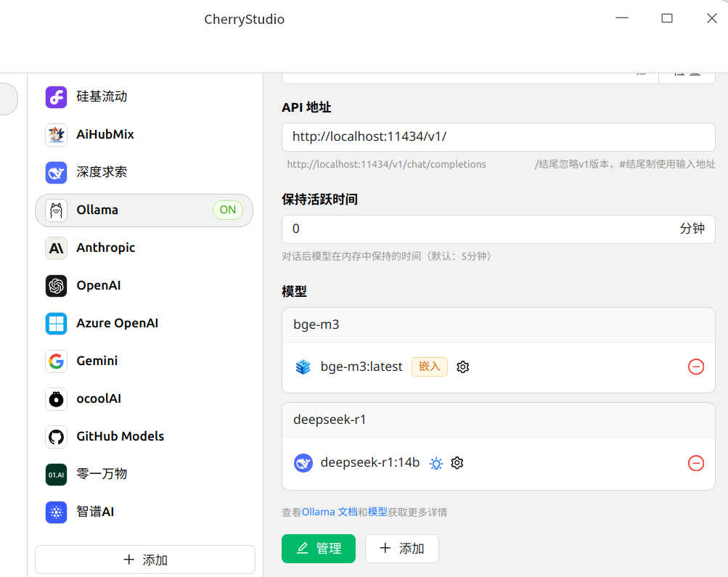Click the reasoning sun icon on deepseek-r1:14b
This screenshot has height=577, width=728.
436,463
